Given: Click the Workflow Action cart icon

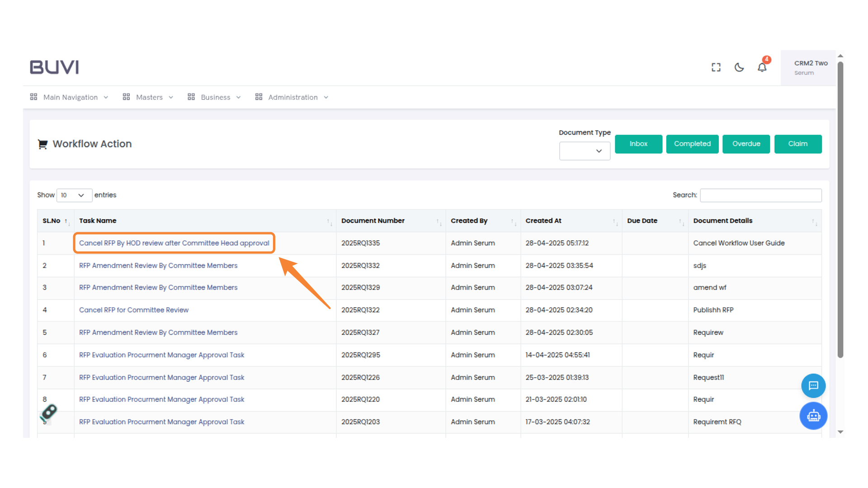Looking at the screenshot, I should click(x=42, y=144).
